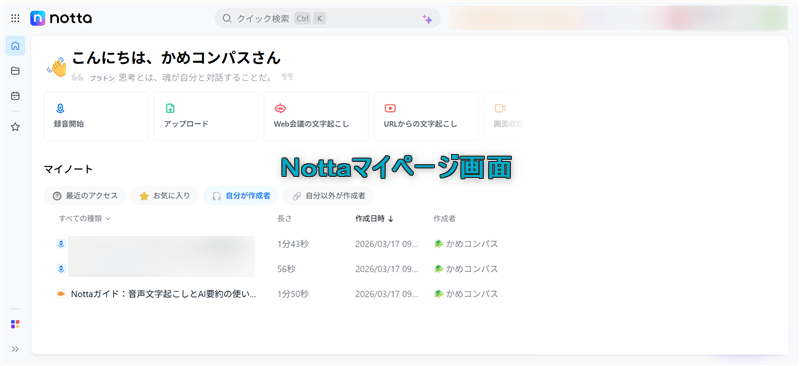This screenshot has height=366, width=800.
Task: Click the upload file icon on アップロード
Action: pyautogui.click(x=170, y=108)
